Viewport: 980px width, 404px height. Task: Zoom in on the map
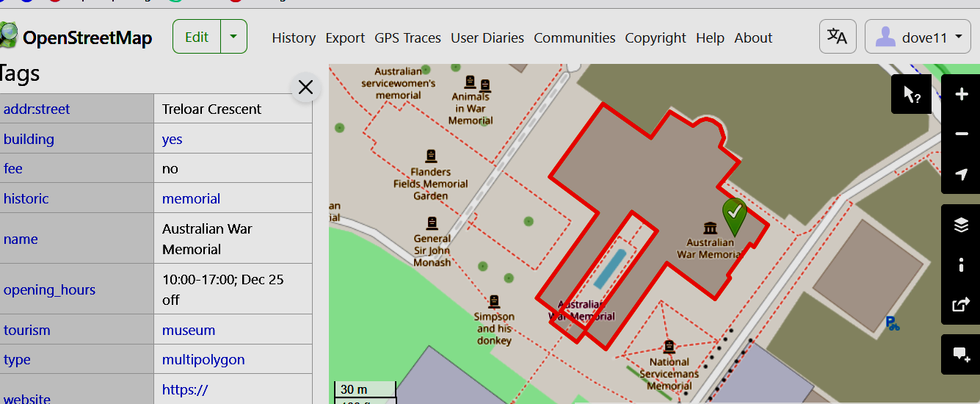[x=961, y=94]
